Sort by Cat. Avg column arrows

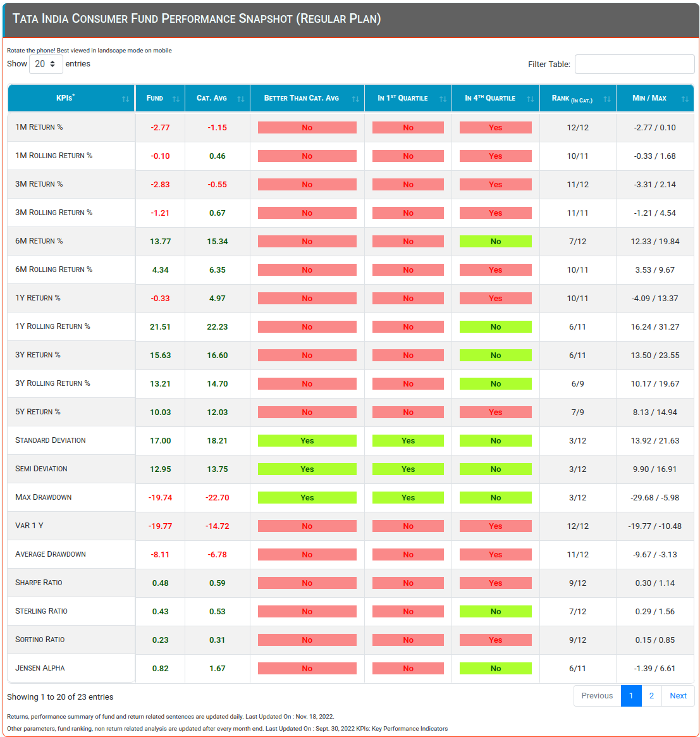tap(241, 99)
